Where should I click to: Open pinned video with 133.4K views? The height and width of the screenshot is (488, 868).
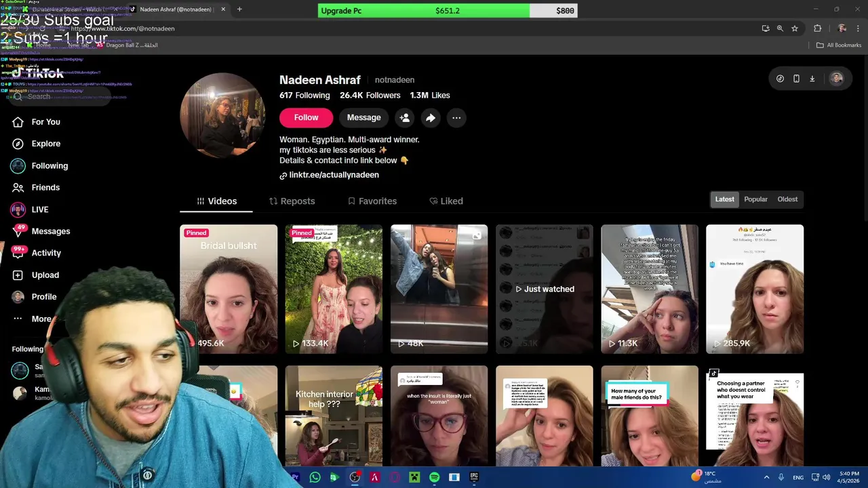(x=334, y=289)
